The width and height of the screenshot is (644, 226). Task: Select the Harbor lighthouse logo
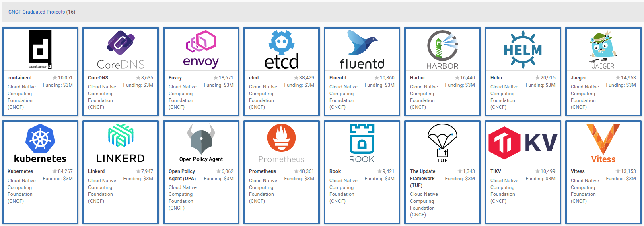(442, 49)
